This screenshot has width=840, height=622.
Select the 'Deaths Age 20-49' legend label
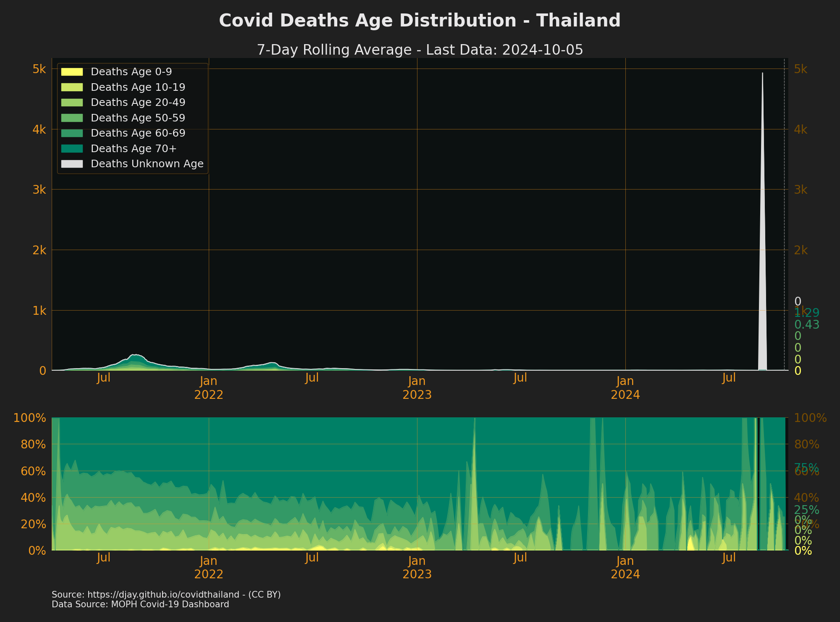click(138, 103)
